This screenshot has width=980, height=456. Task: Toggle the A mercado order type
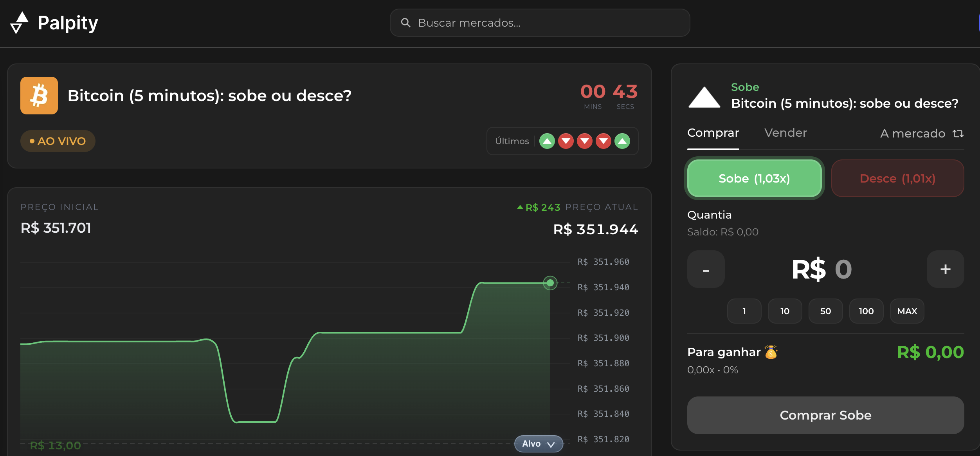pyautogui.click(x=922, y=134)
